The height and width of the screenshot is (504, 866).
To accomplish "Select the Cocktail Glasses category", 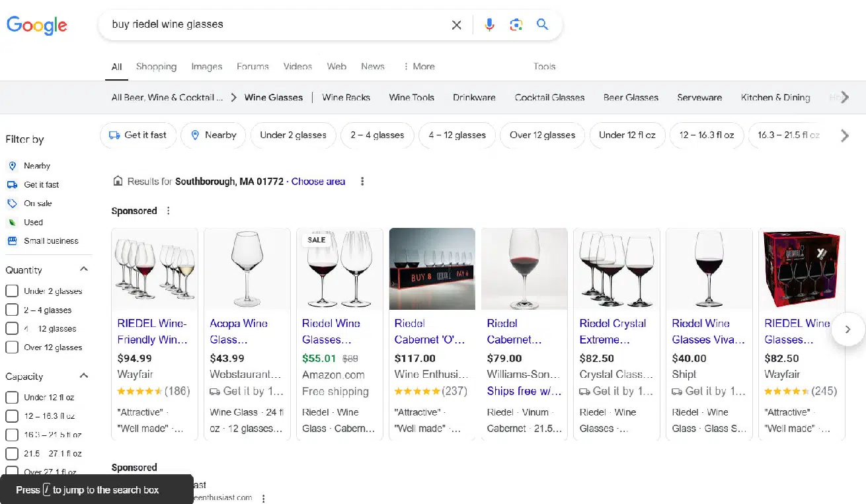I will click(549, 97).
